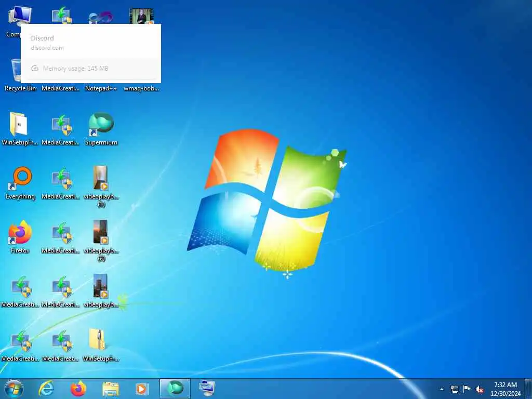This screenshot has width=532, height=399.
Task: Switch to the active Supermium taskbar button
Action: pyautogui.click(x=175, y=389)
